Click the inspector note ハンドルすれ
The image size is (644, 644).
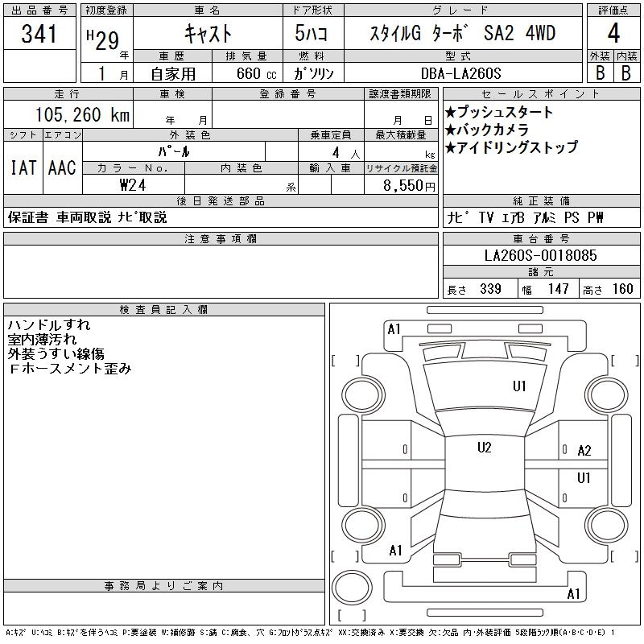click(49, 325)
